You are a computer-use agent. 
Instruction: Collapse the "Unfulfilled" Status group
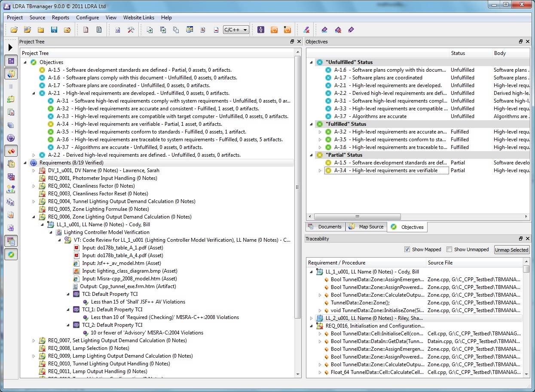(311, 62)
